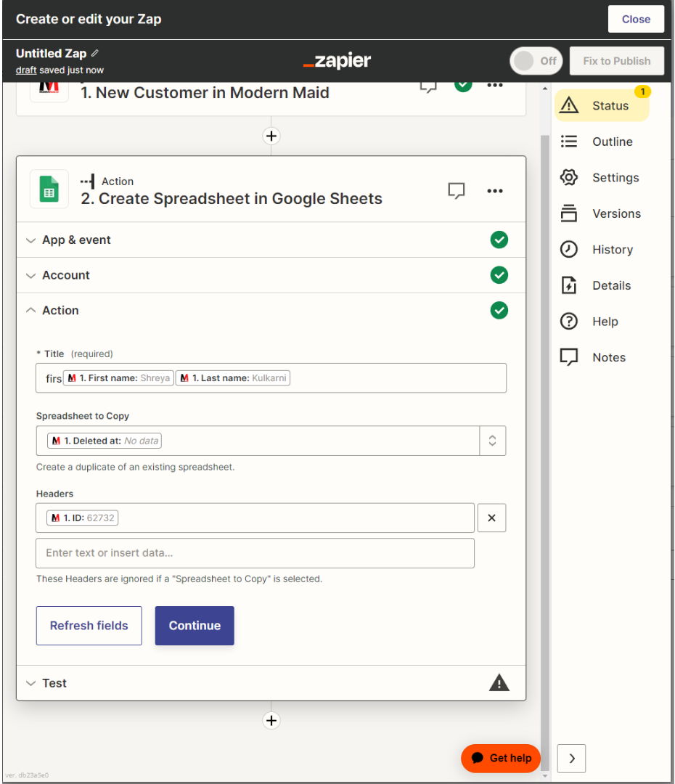Open the Details file-bolt icon
The width and height of the screenshot is (675, 784).
click(569, 285)
